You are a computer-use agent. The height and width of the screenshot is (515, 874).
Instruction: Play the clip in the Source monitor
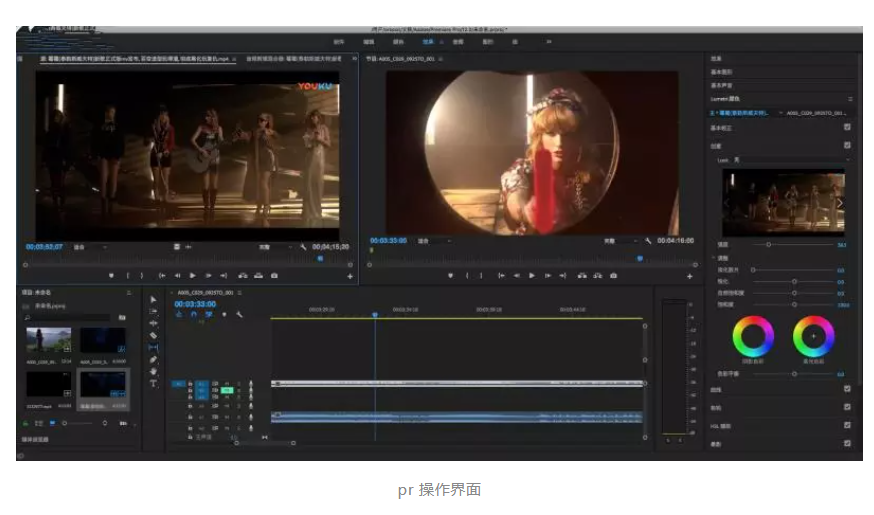pos(192,275)
